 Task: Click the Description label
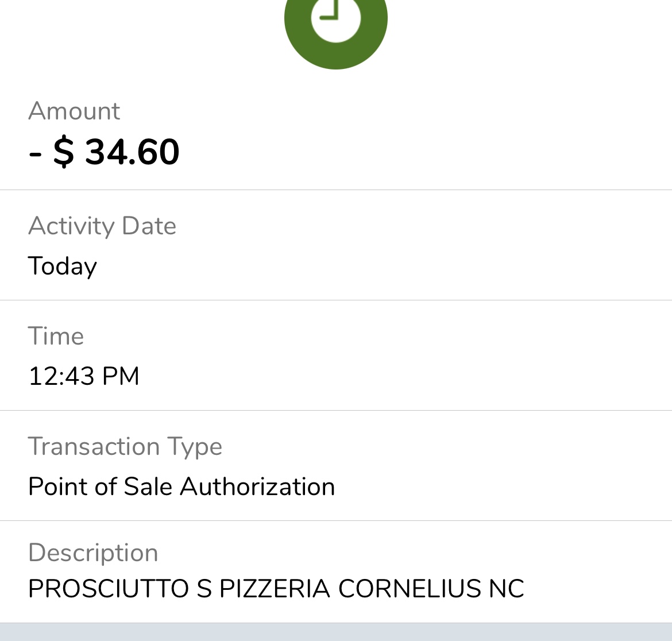pyautogui.click(x=93, y=553)
